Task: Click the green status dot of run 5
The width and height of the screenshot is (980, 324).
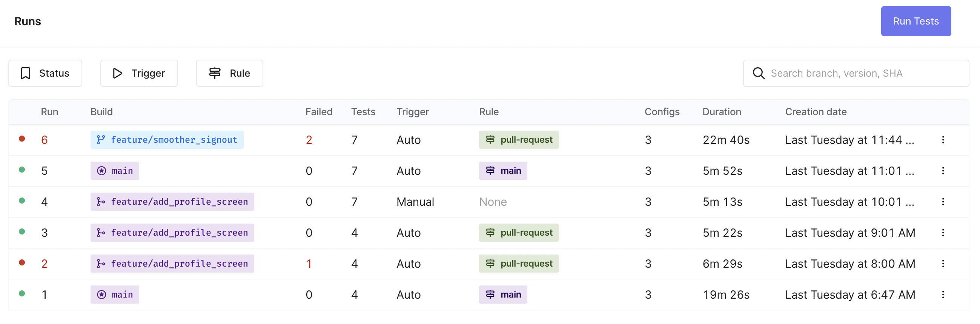Action: pyautogui.click(x=22, y=170)
